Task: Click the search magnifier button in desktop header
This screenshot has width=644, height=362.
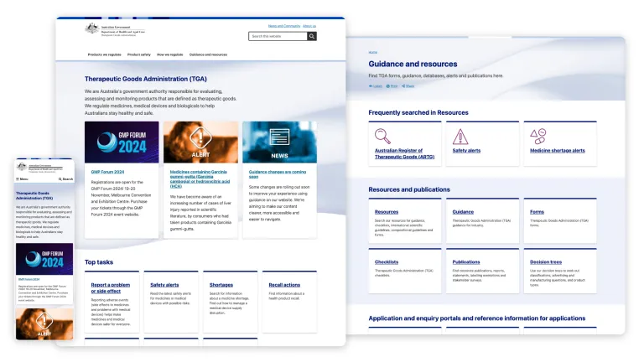Action: (312, 36)
